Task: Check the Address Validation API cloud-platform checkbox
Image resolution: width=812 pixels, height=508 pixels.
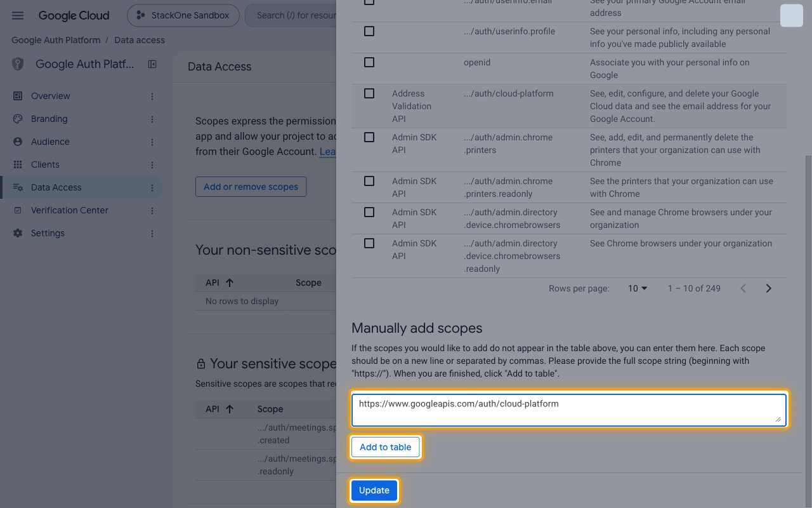Action: tap(369, 93)
